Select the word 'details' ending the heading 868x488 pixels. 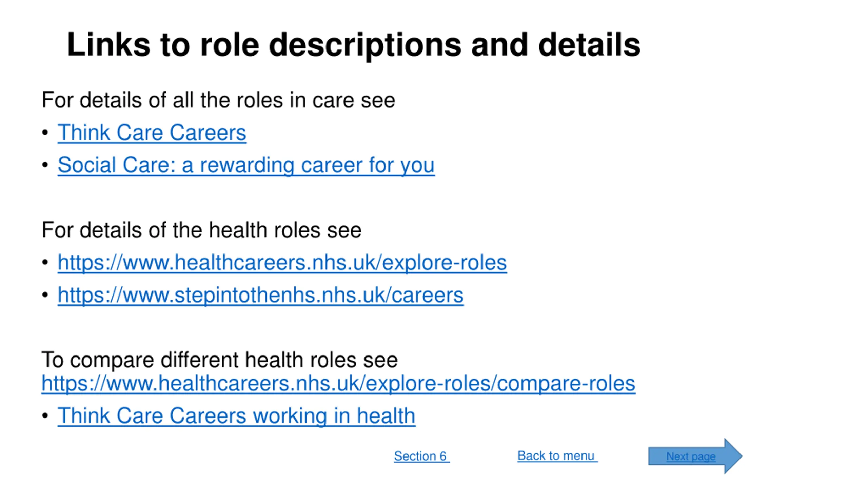[x=589, y=44]
